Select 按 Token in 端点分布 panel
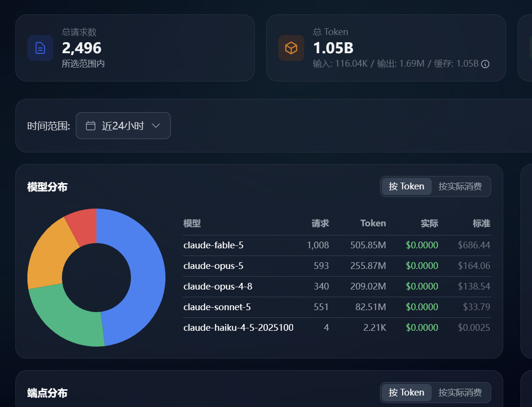Viewport: 532px width, 407px height. pos(406,393)
